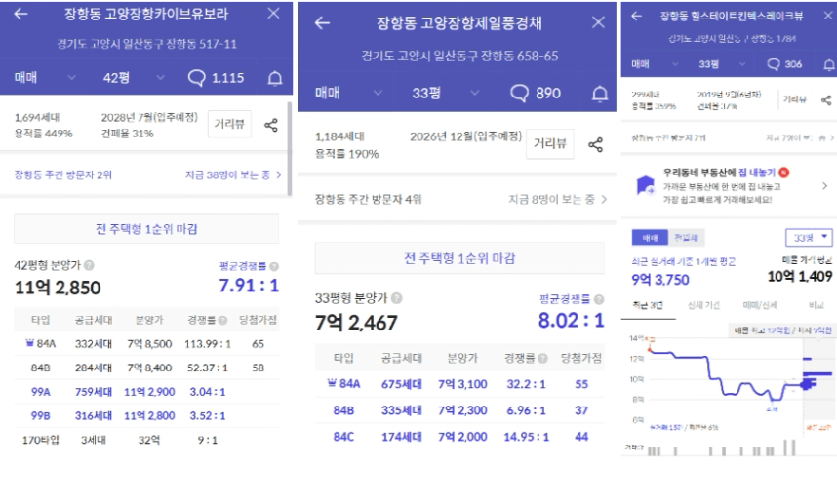Image resolution: width=837 pixels, height=504 pixels.
Task: Share the 고양장항카이브유보라 listing
Action: click(271, 125)
